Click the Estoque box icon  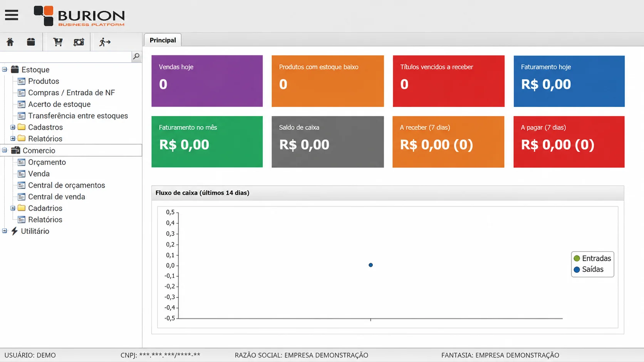coord(15,69)
